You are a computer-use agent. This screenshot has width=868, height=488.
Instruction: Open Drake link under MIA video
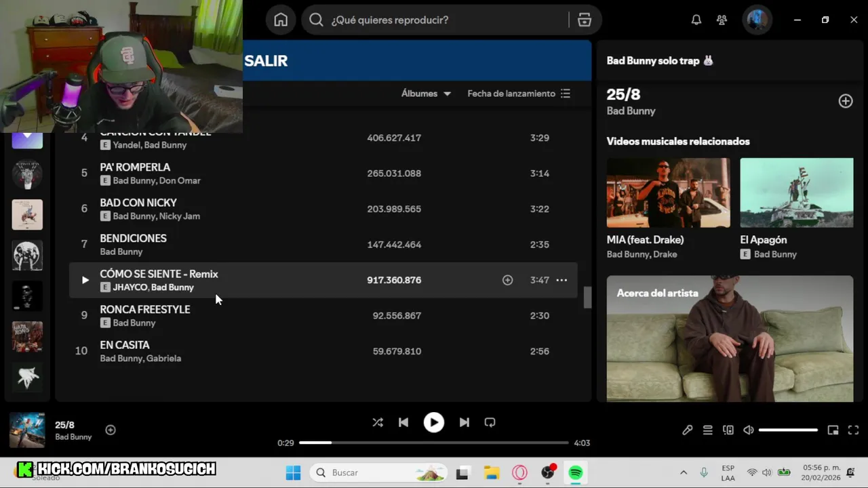click(x=666, y=254)
